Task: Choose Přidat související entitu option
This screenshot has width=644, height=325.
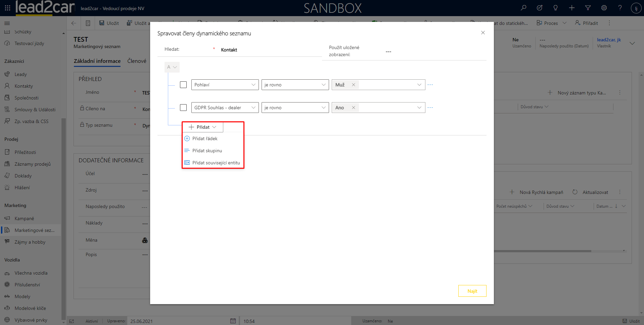Action: point(216,163)
